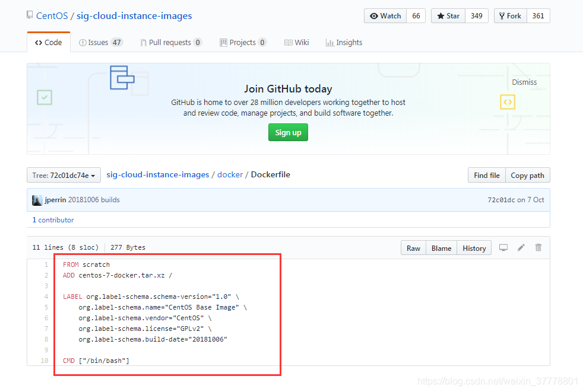Screen dimensions: 583x392
Task: Open the Raw file view
Action: point(413,248)
